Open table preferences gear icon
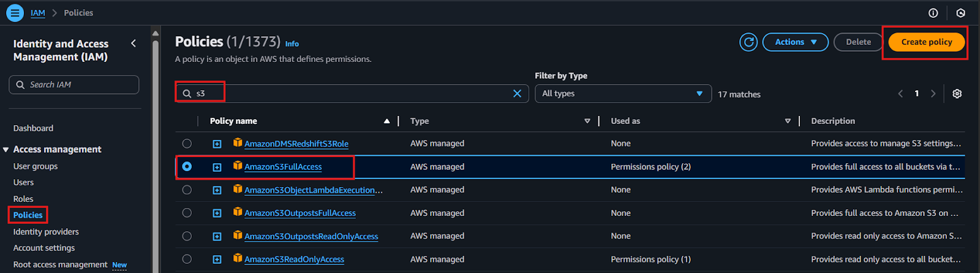This screenshot has width=980, height=273. tap(957, 93)
